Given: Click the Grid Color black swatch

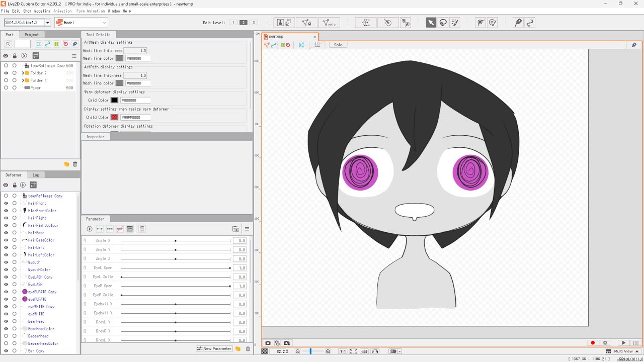Looking at the screenshot, I should 114,100.
